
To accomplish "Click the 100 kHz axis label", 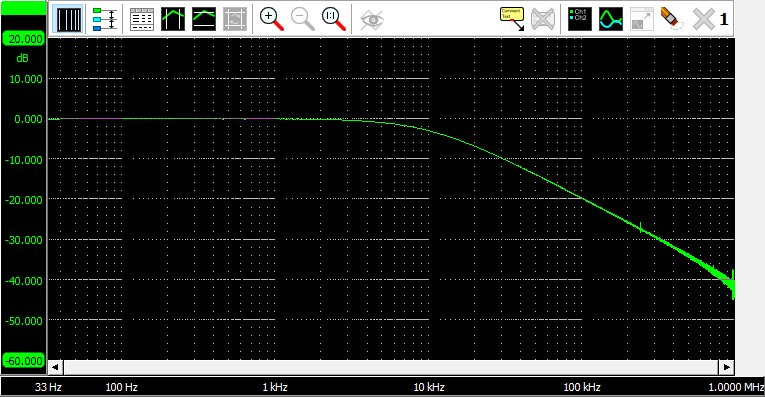I will pyautogui.click(x=582, y=387).
